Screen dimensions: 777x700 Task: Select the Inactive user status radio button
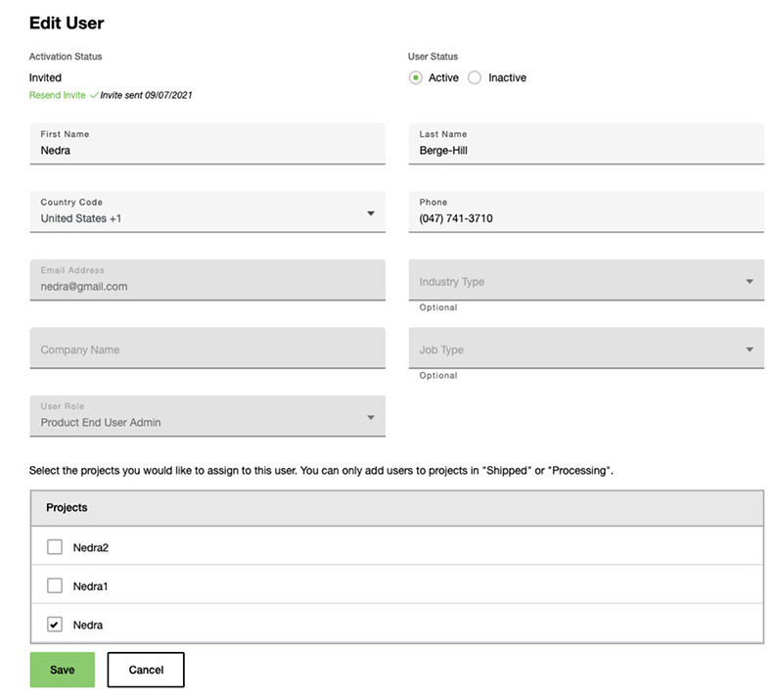475,77
